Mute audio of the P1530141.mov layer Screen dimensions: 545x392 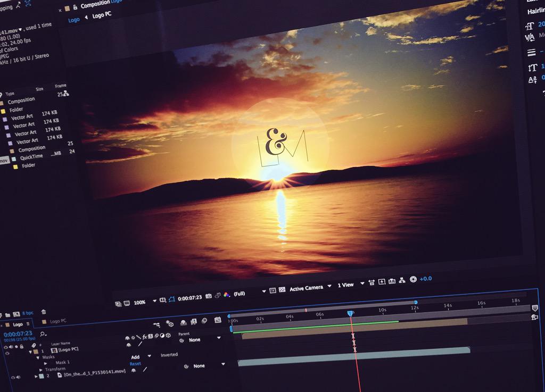18,377
